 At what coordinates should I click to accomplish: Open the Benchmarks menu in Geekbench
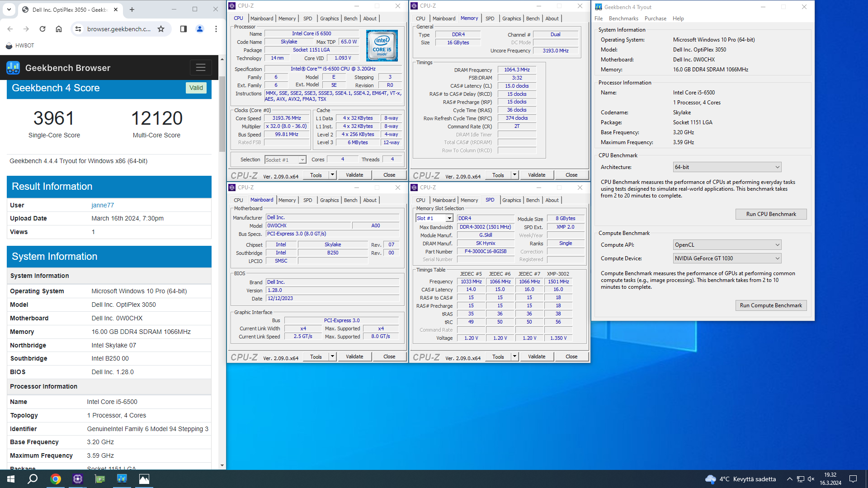click(623, 19)
